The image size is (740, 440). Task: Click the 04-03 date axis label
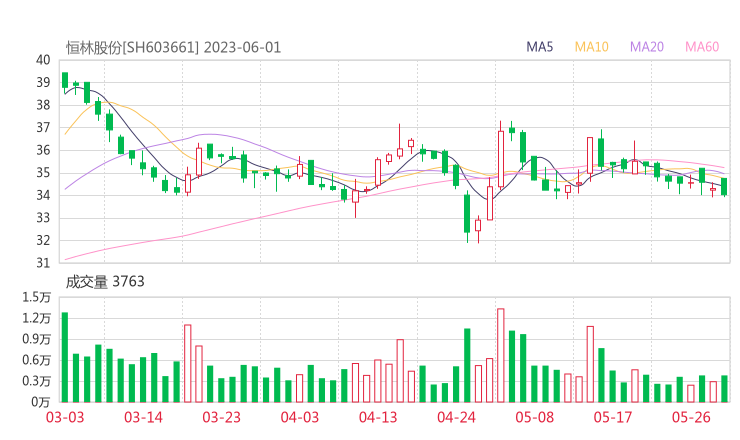point(300,417)
